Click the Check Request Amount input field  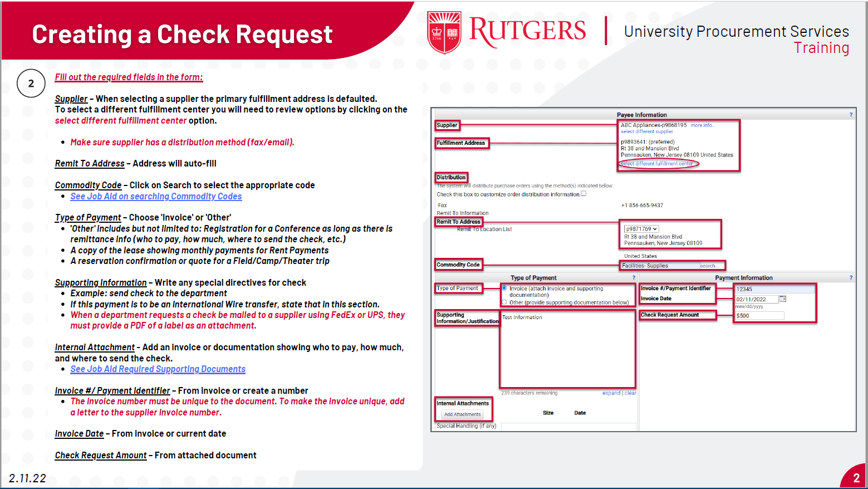coord(758,315)
